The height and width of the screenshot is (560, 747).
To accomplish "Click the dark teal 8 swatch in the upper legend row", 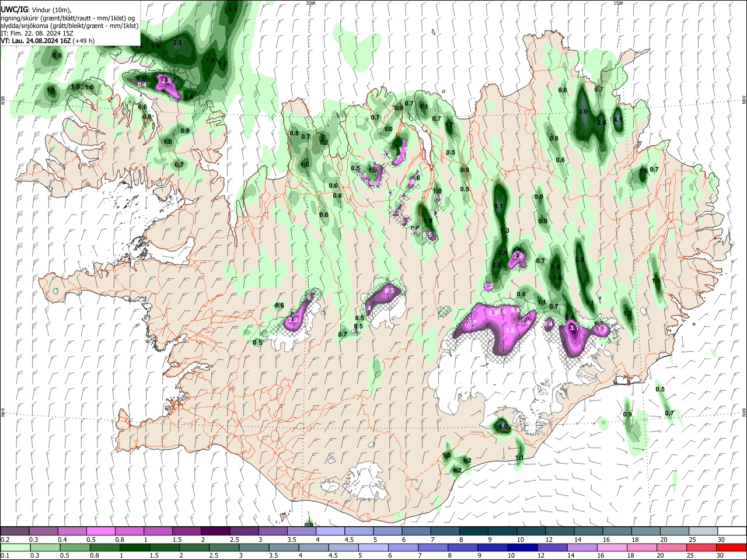I will pos(473,531).
